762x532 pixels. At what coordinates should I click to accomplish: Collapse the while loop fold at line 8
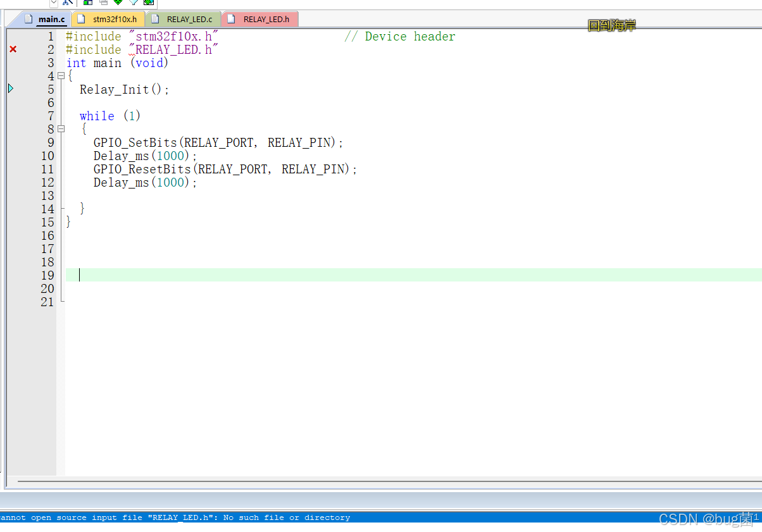tap(60, 129)
